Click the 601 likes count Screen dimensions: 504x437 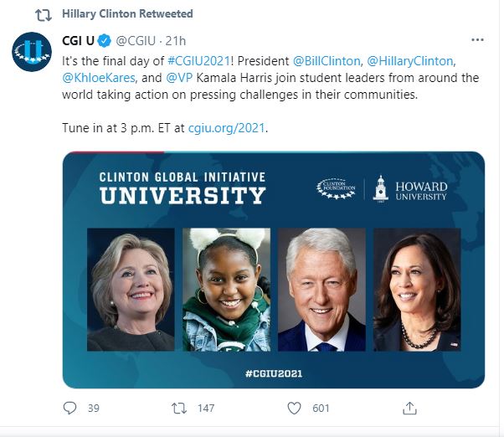pos(321,409)
